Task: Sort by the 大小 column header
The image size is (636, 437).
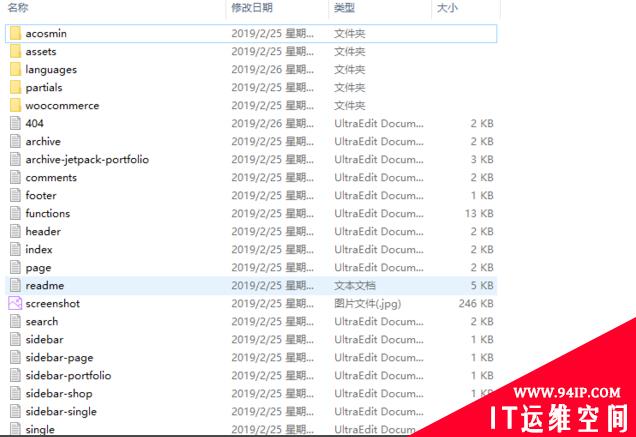Action: [447, 8]
